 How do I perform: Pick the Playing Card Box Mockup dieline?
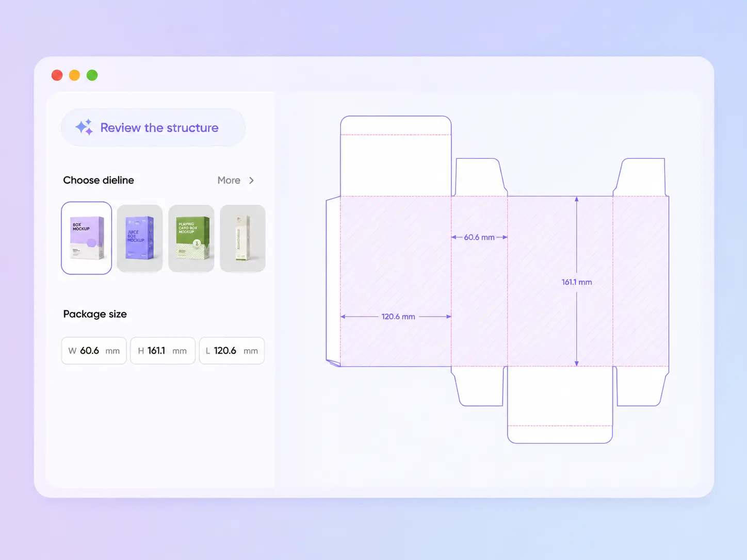191,238
